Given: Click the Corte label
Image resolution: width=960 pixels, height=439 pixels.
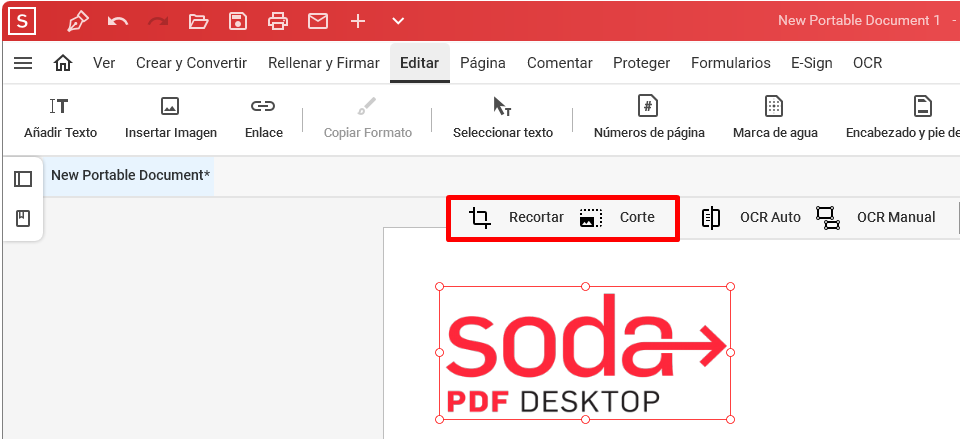Looking at the screenshot, I should coord(637,217).
